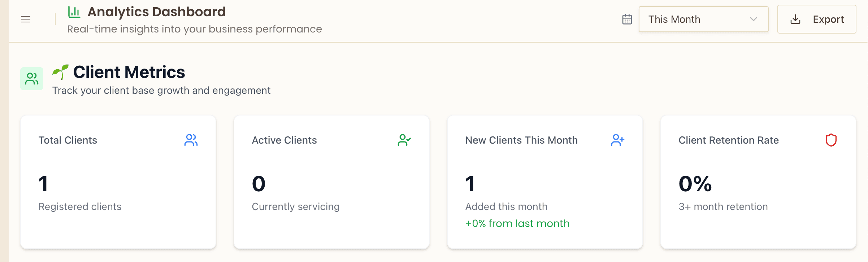Screen dimensions: 868x262
Task: Click the Total Clients card
Action: click(x=118, y=182)
